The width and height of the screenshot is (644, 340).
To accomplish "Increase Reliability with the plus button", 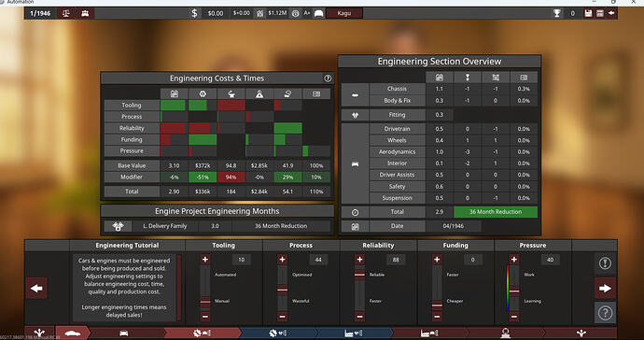I will coord(359,260).
